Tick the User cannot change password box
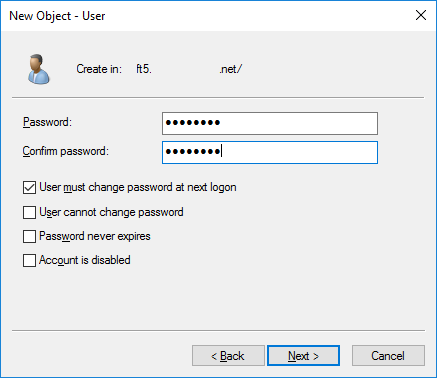This screenshot has height=378, width=437. pos(29,212)
